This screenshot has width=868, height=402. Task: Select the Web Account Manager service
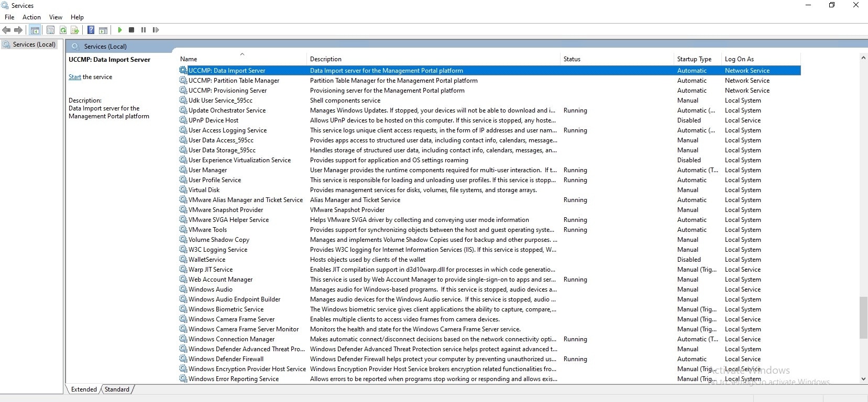[221, 280]
